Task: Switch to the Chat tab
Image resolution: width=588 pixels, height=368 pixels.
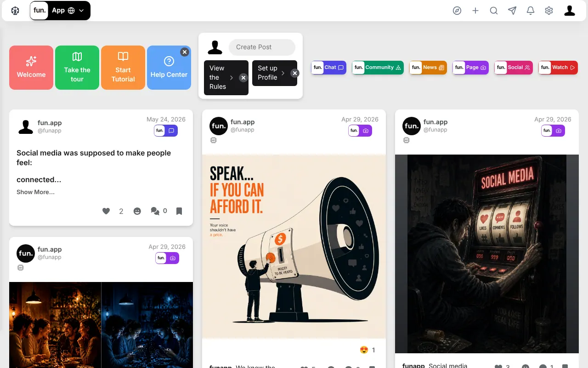Action: tap(328, 68)
